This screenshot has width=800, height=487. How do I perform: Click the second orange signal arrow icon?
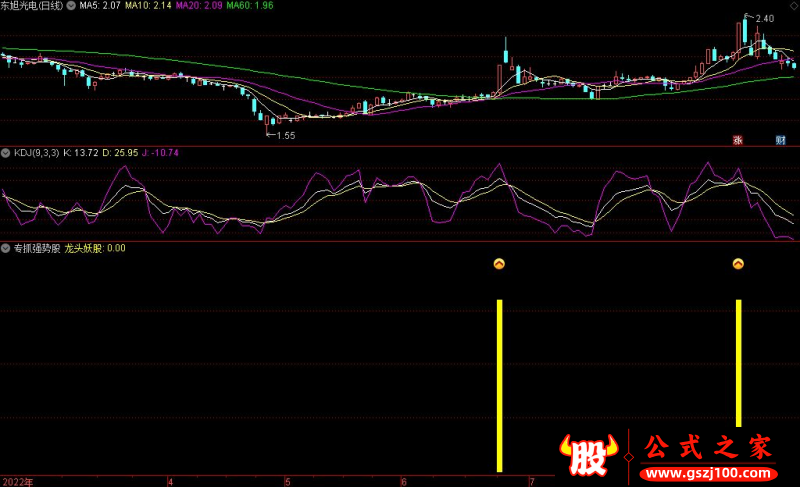point(738,264)
